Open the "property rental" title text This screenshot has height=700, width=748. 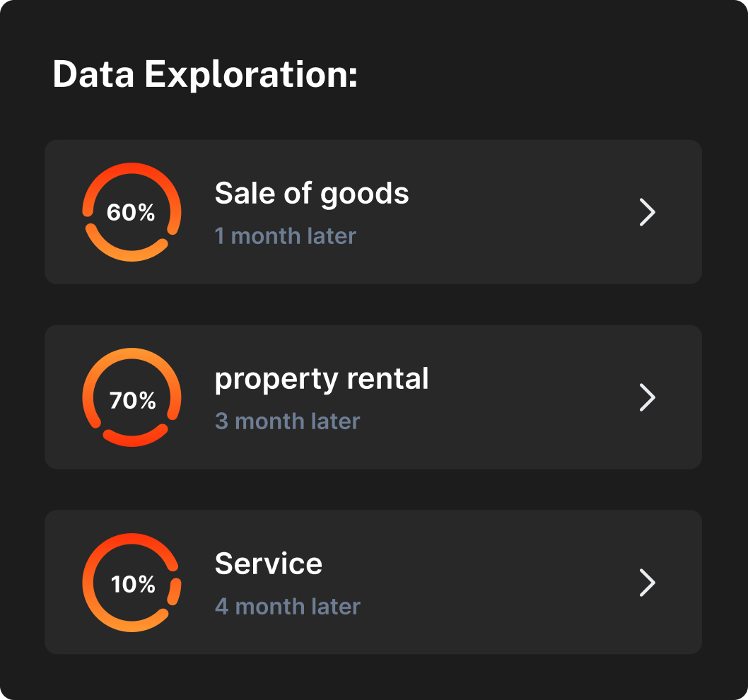(322, 379)
